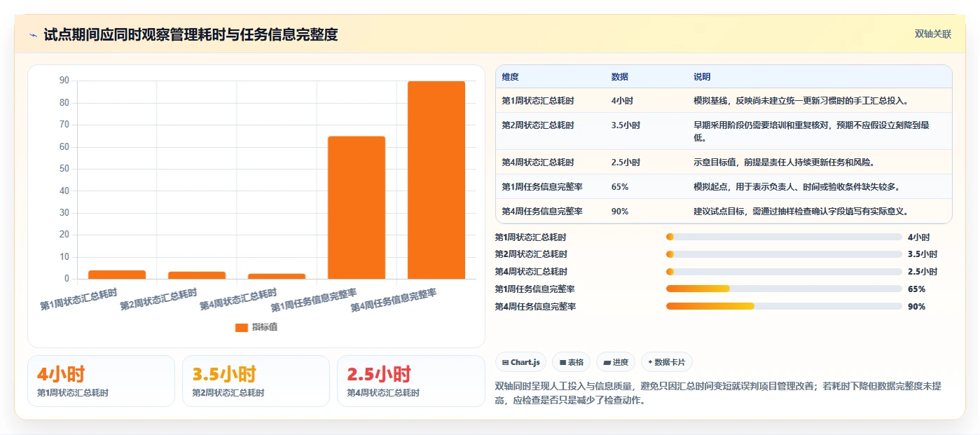Click the 指标值 legend label
This screenshot has width=980, height=435.
[265, 327]
